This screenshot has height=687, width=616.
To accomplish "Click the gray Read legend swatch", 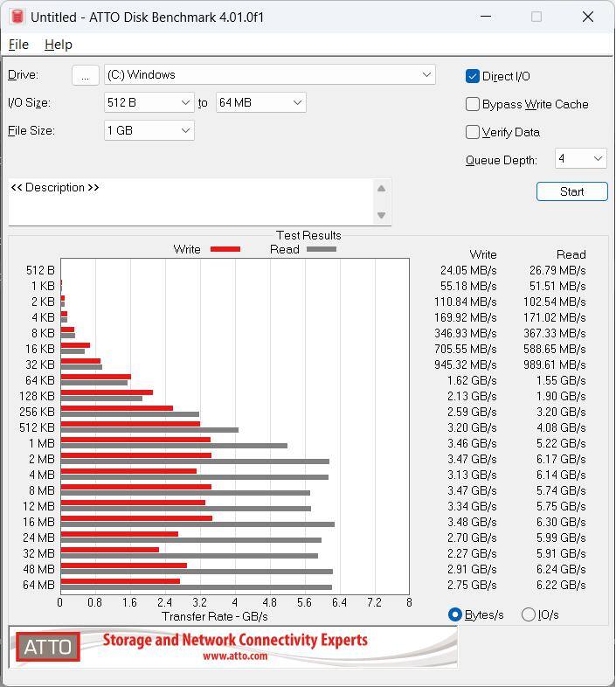I will click(x=322, y=249).
